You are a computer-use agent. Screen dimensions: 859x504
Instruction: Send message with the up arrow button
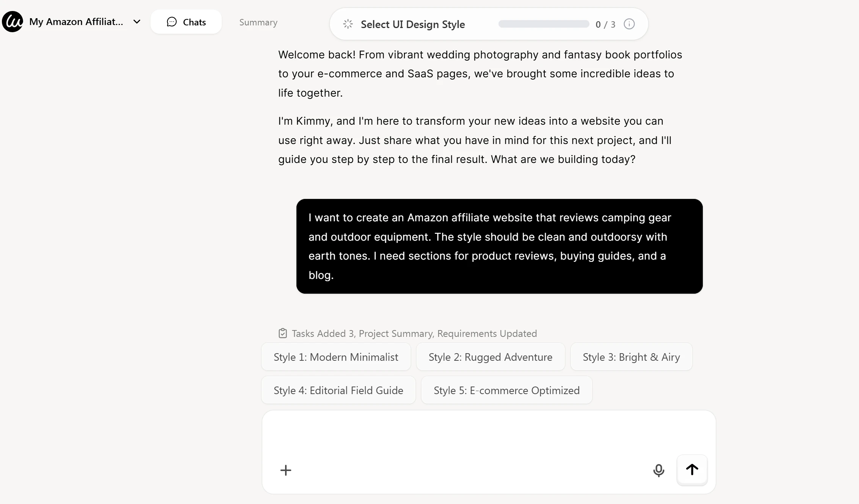[x=692, y=470]
